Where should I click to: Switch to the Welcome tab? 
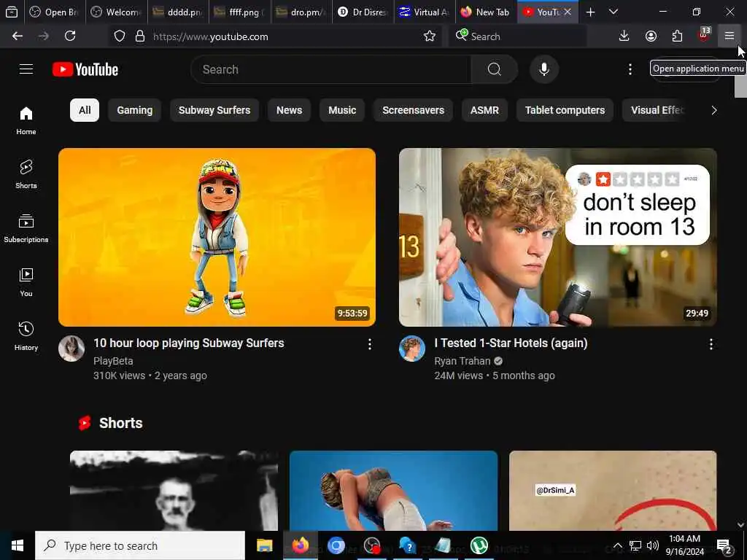(x=116, y=12)
